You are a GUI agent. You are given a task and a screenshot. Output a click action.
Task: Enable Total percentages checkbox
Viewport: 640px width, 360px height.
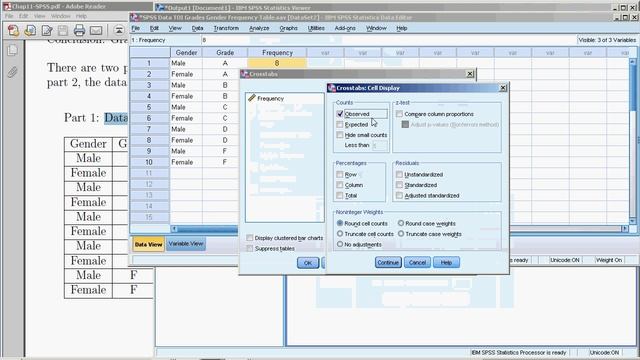click(x=340, y=196)
